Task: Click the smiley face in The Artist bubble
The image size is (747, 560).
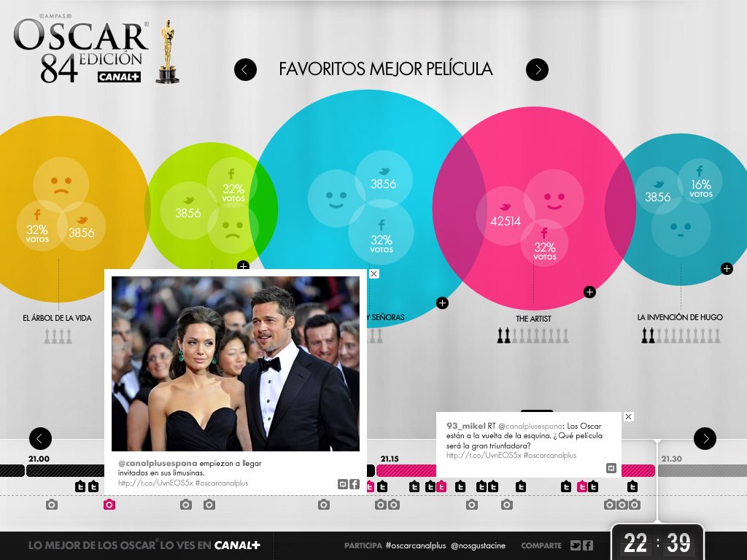Action: click(554, 199)
